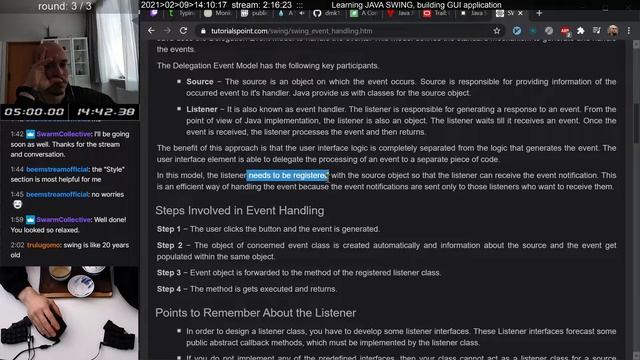This screenshot has height=360, width=640.
Task: Open the Extensions puzzle piece menu
Action: [x=580, y=31]
